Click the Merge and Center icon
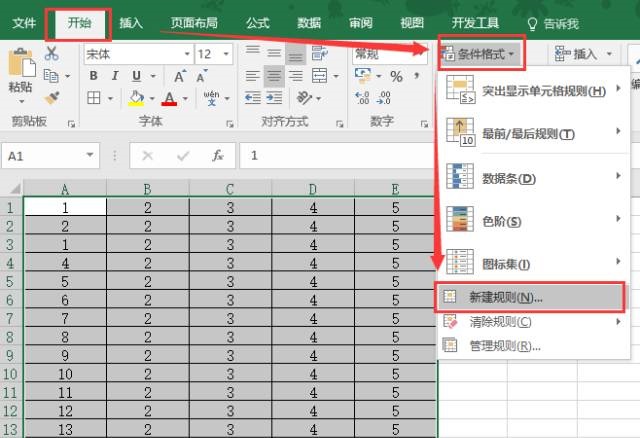640x438 pixels. (320, 76)
